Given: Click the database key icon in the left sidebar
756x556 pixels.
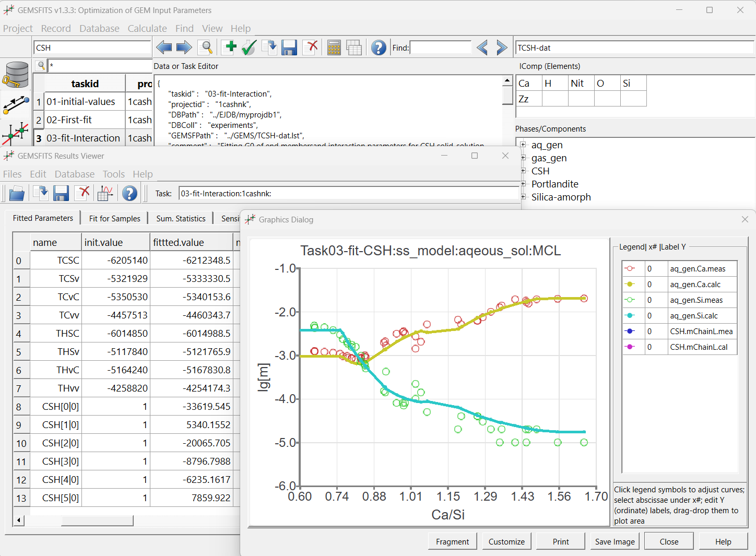Looking at the screenshot, I should click(16, 75).
